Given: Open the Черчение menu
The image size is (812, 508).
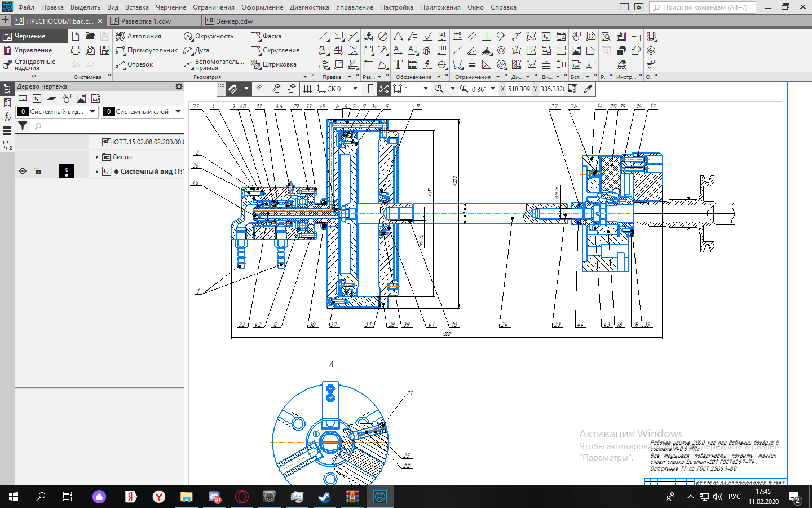Looking at the screenshot, I should [170, 7].
